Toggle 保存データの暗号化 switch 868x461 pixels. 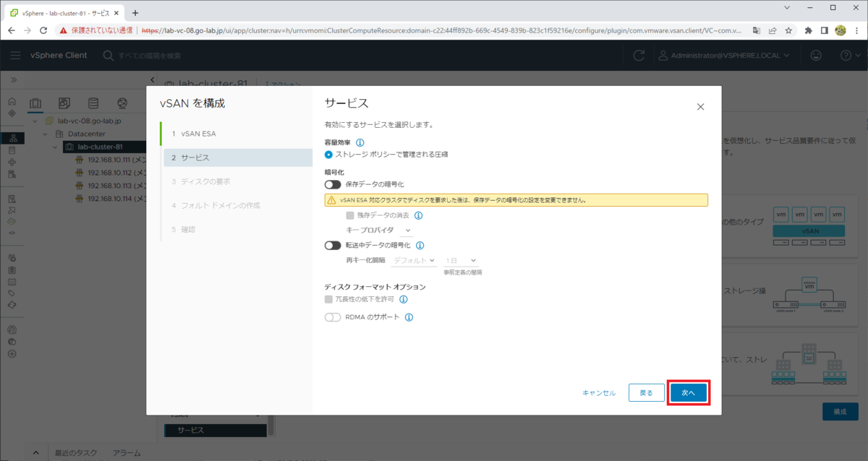(x=333, y=185)
